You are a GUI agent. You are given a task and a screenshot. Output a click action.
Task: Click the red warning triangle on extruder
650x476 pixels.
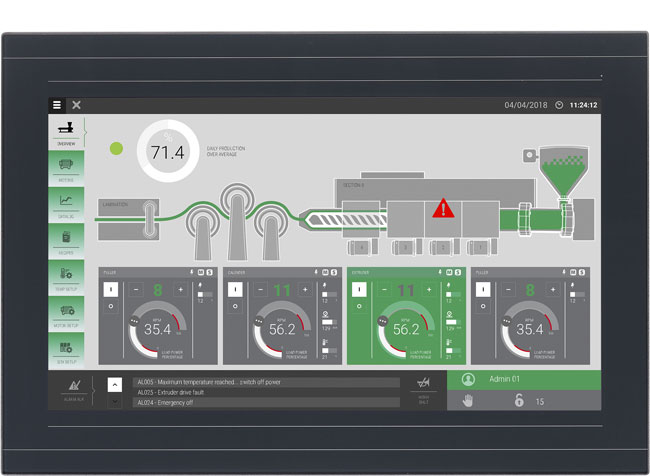tap(442, 210)
